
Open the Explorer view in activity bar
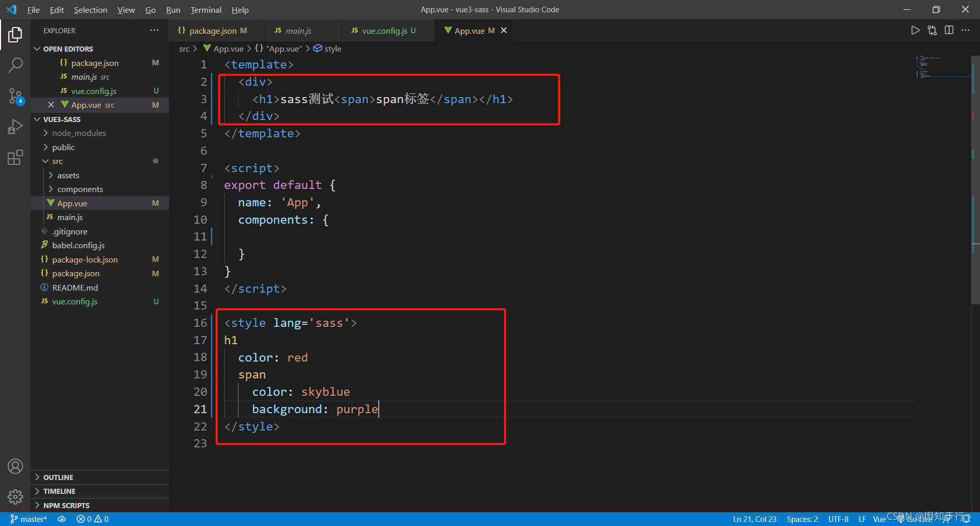coord(15,35)
